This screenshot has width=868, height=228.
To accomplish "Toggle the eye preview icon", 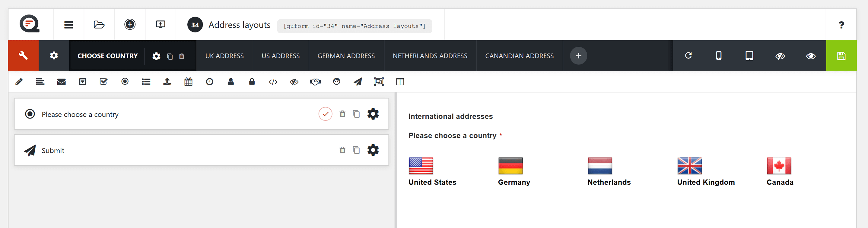I will pyautogui.click(x=811, y=56).
